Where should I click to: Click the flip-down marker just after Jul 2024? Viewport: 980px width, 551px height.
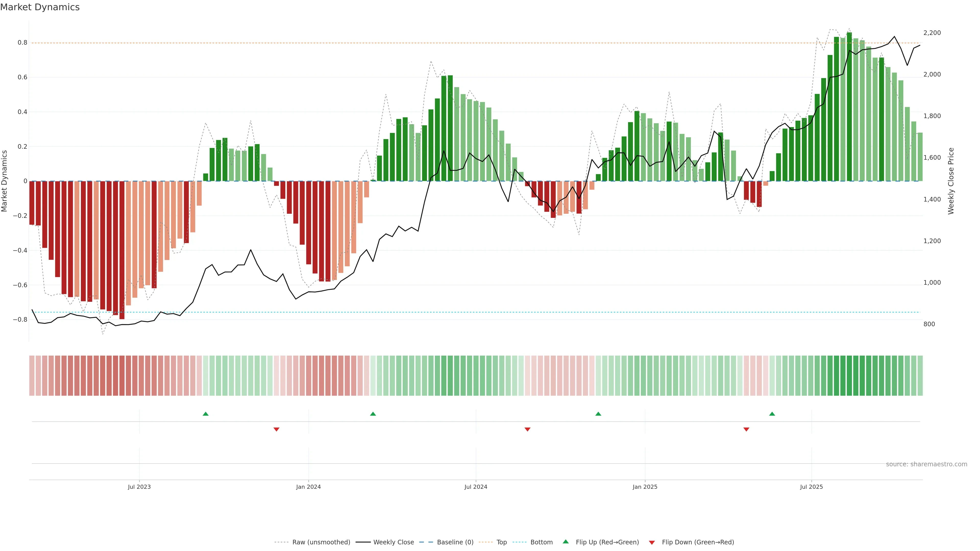point(527,429)
